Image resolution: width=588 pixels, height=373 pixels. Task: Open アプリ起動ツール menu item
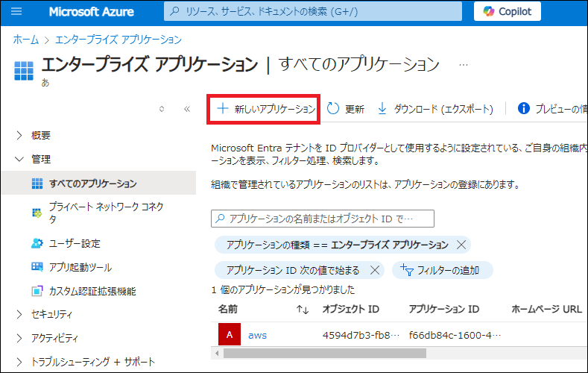(x=80, y=267)
